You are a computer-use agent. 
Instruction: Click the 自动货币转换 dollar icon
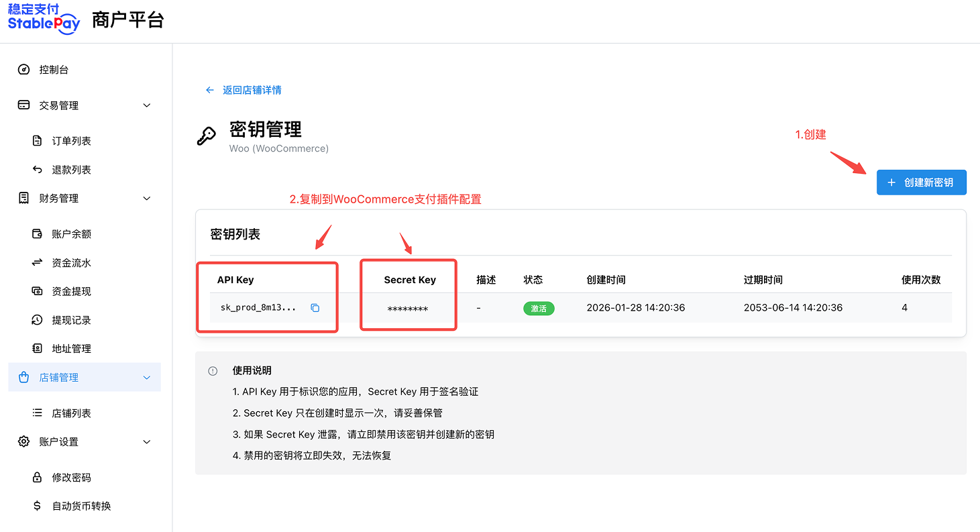(38, 506)
